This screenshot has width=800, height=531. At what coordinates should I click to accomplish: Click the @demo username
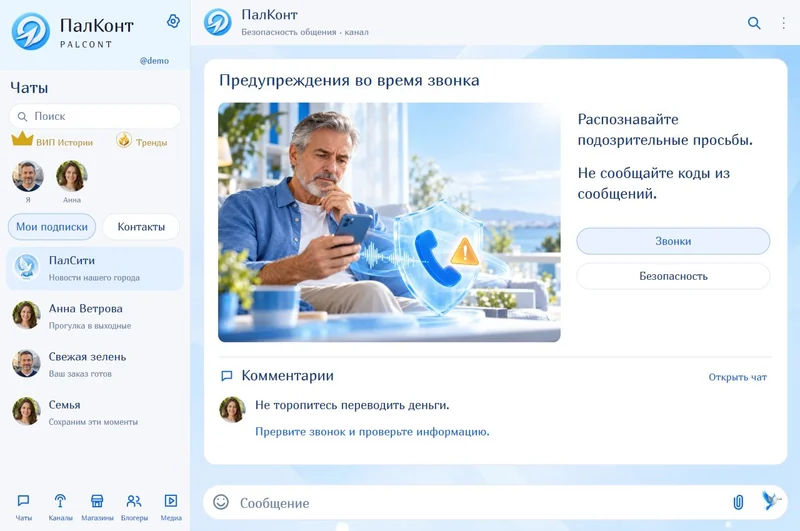click(x=154, y=61)
